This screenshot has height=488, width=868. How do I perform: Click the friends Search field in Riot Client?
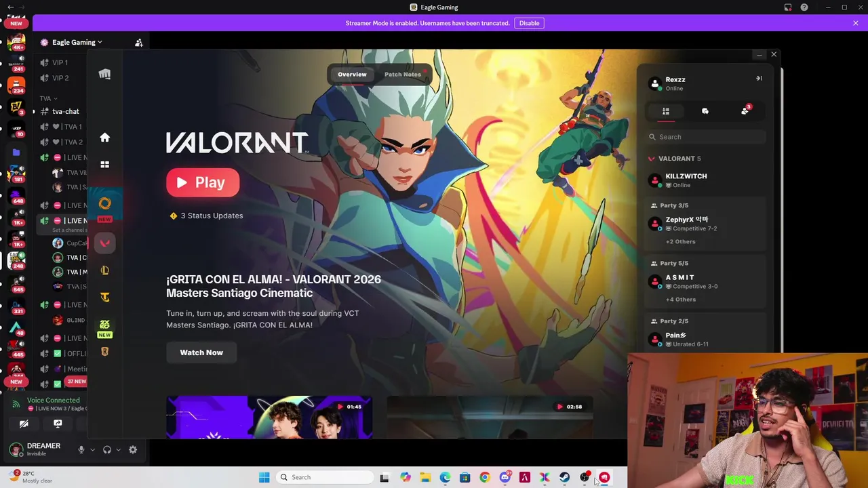coord(705,137)
